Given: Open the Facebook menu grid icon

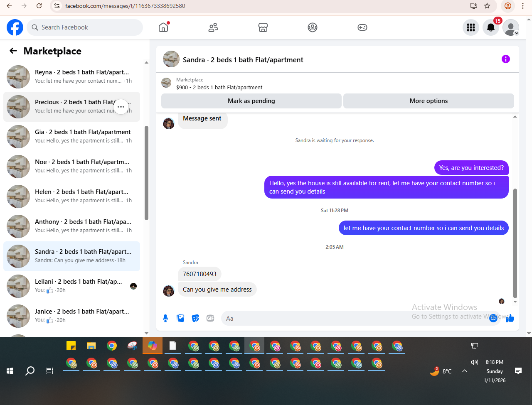Looking at the screenshot, I should (x=471, y=27).
